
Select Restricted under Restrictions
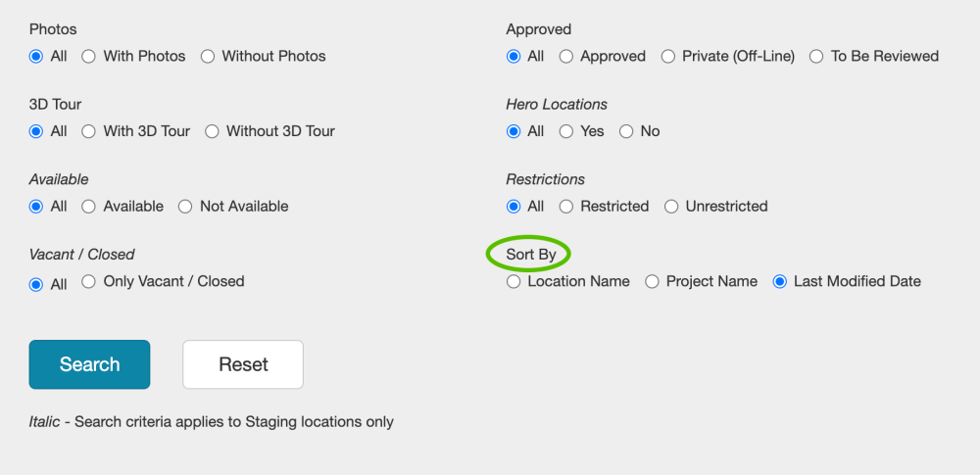click(566, 207)
